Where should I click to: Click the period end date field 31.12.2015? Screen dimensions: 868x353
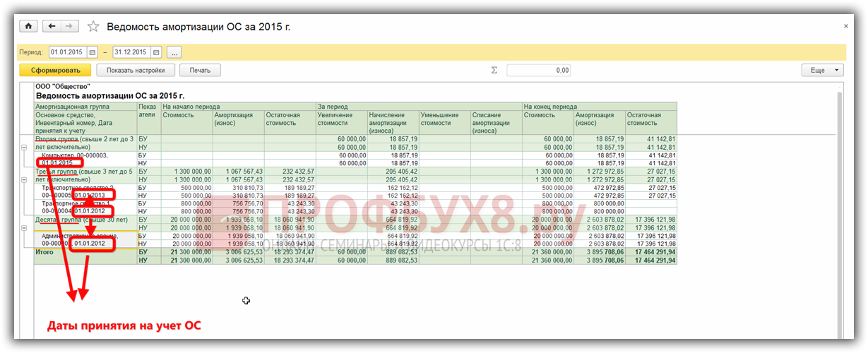(131, 52)
